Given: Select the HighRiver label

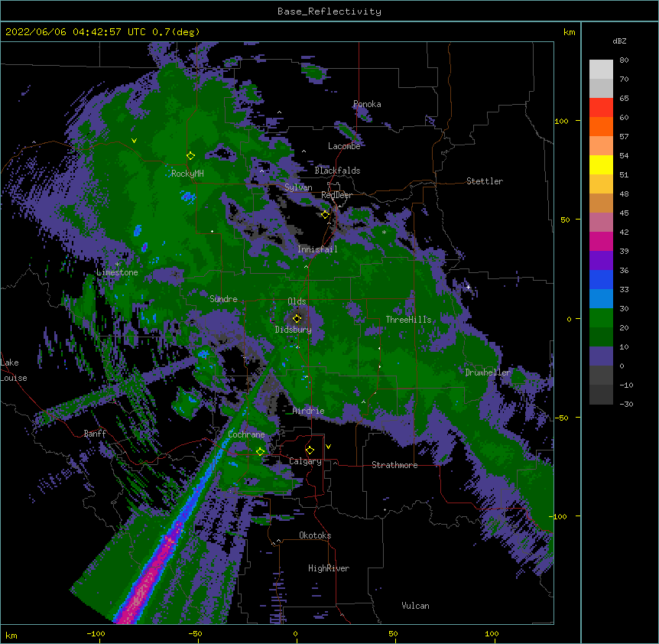Looking at the screenshot, I should [x=329, y=568].
